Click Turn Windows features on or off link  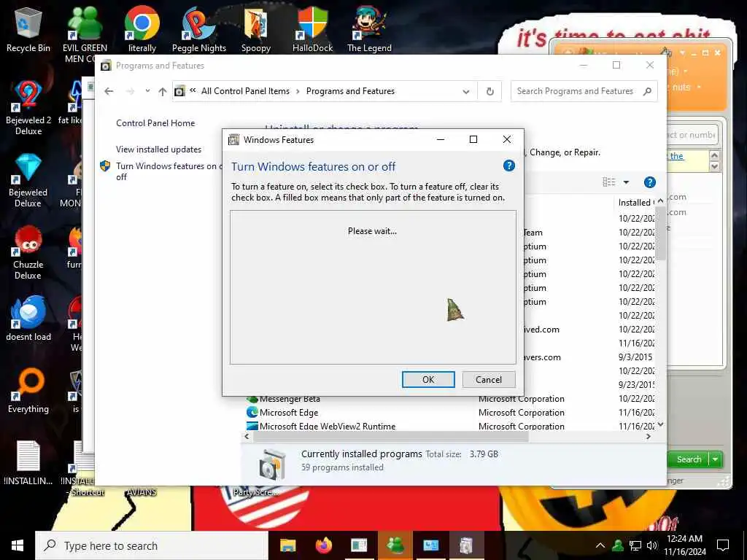click(169, 171)
